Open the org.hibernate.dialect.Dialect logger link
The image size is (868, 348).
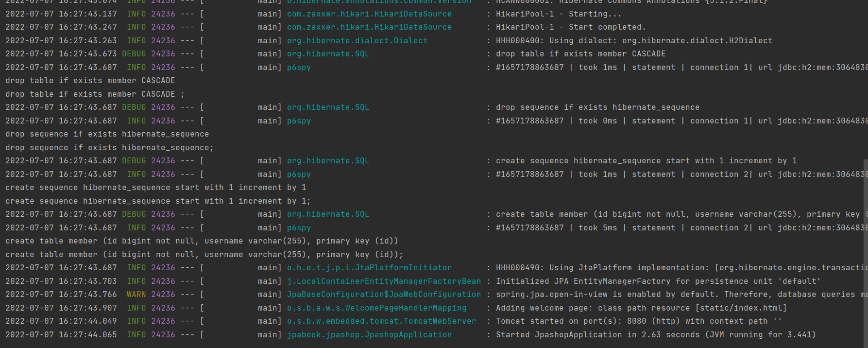click(x=357, y=41)
